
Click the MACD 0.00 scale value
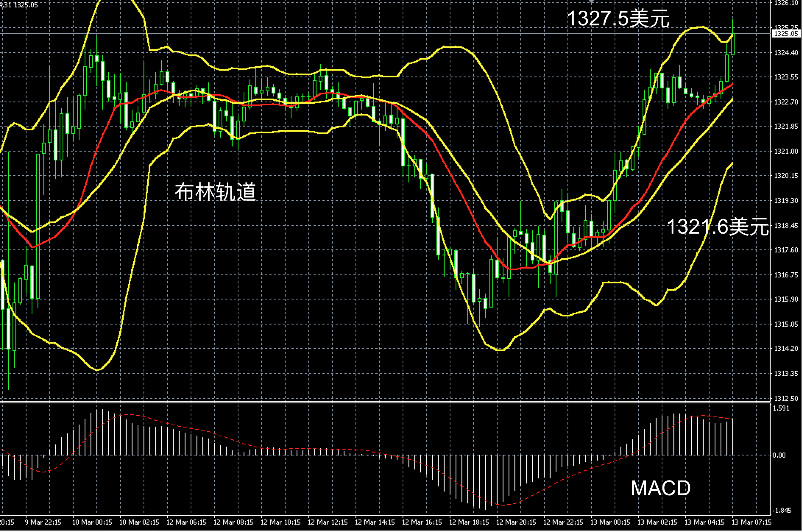(x=779, y=455)
